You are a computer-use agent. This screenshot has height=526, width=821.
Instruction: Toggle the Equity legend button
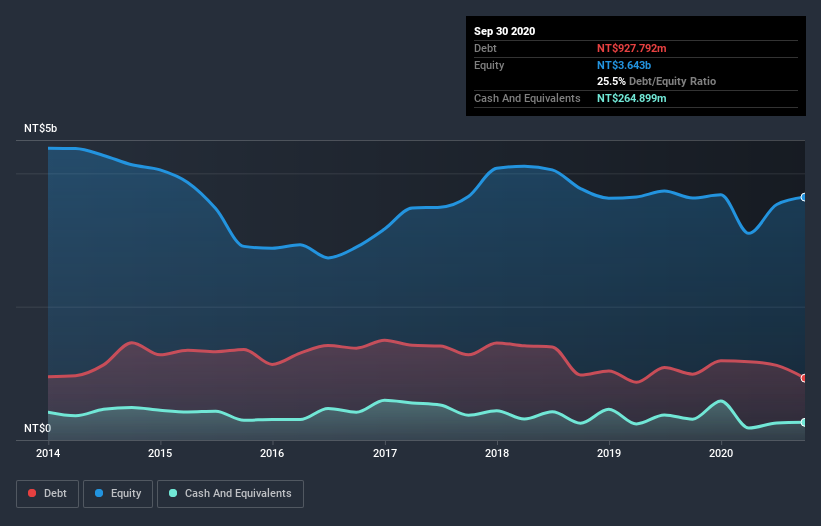coord(118,494)
